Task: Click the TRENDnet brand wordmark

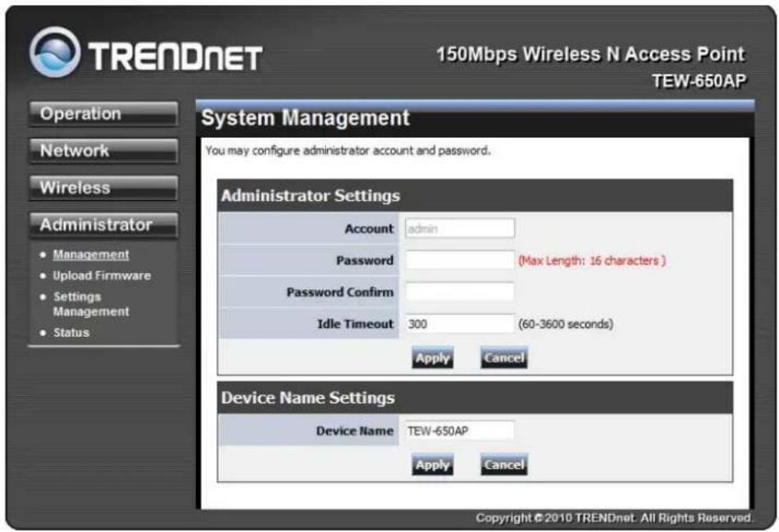Action: 175,56
